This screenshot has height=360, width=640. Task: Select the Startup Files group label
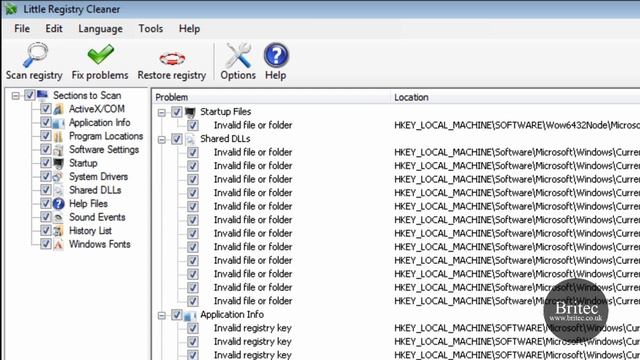pyautogui.click(x=225, y=112)
